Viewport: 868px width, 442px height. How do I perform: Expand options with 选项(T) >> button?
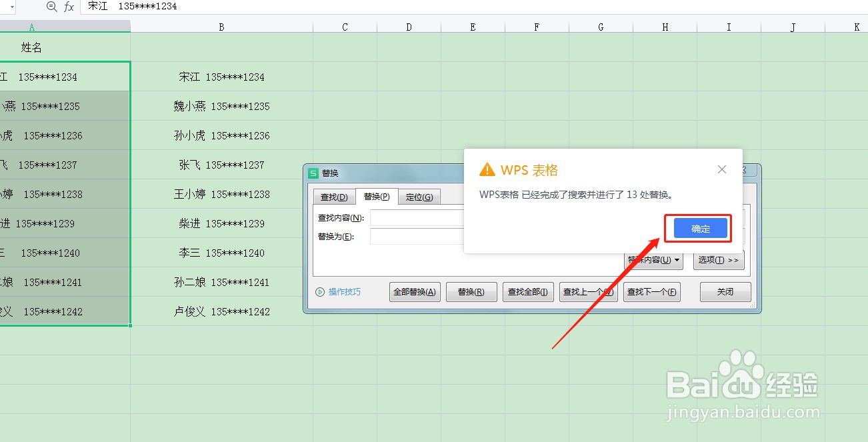[x=719, y=260]
